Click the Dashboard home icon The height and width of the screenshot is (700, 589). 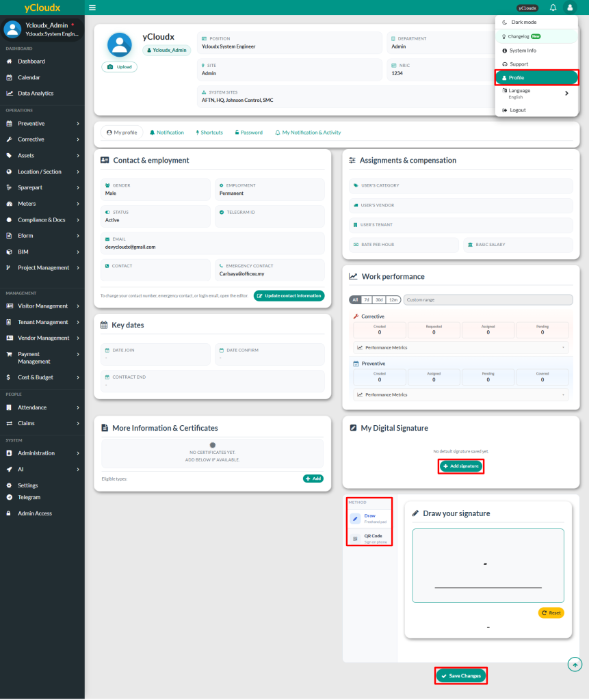pyautogui.click(x=10, y=61)
